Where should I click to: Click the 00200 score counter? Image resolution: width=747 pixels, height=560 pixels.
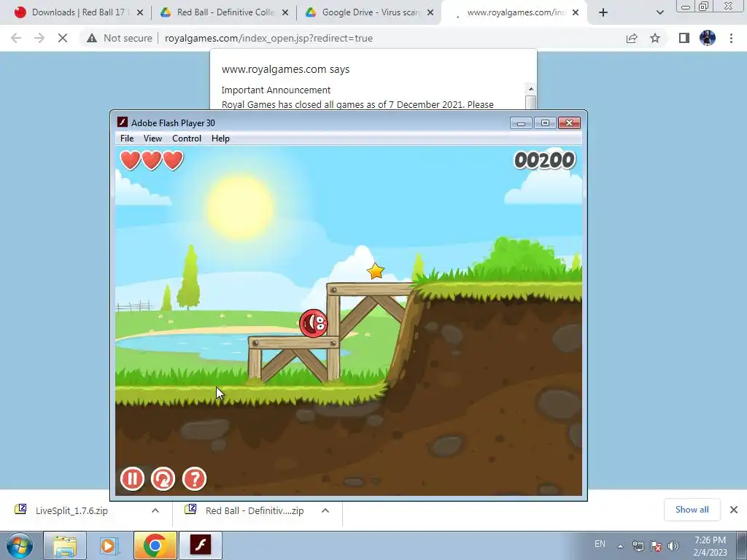click(544, 160)
